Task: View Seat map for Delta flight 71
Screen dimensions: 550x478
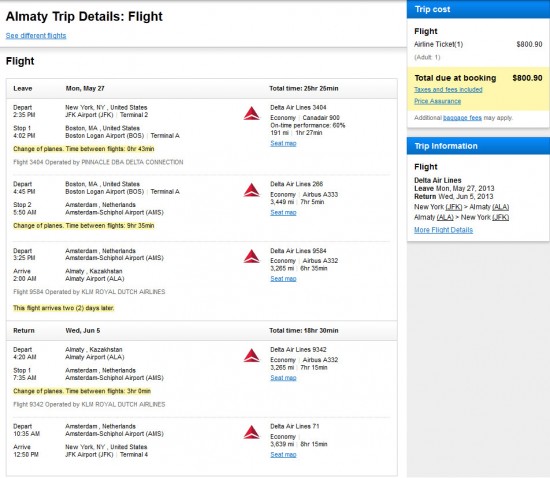Action: click(x=283, y=455)
